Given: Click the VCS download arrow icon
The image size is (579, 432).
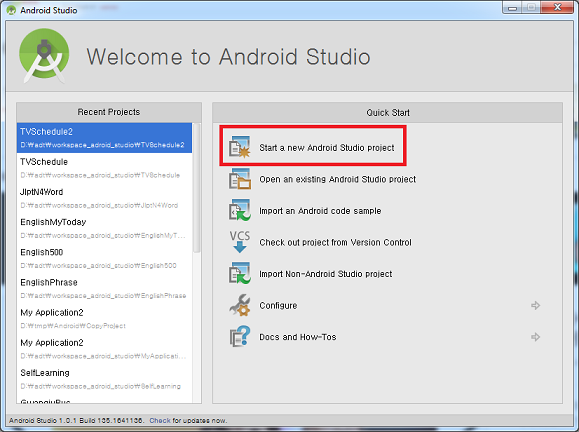Looking at the screenshot, I should click(240, 242).
